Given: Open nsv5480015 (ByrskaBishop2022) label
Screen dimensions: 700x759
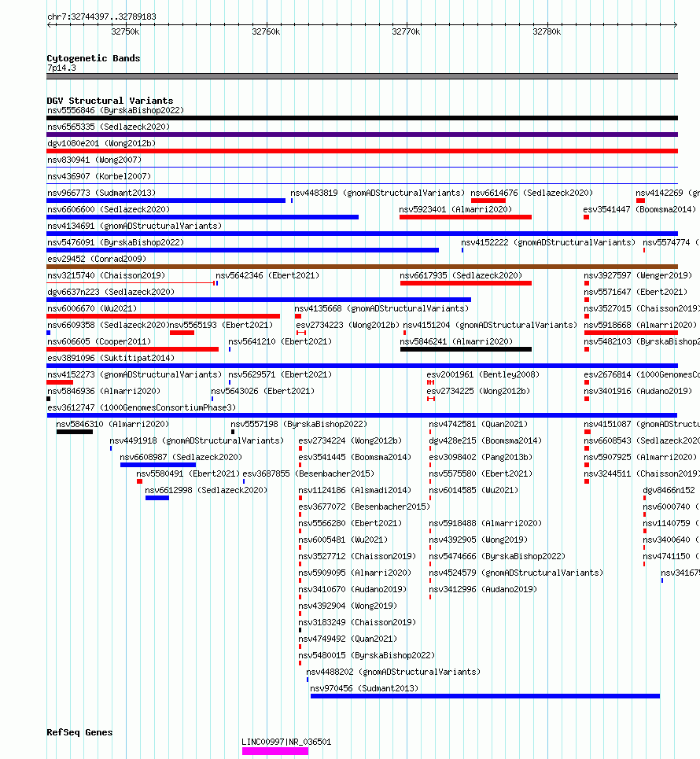Looking at the screenshot, I should [367, 655].
